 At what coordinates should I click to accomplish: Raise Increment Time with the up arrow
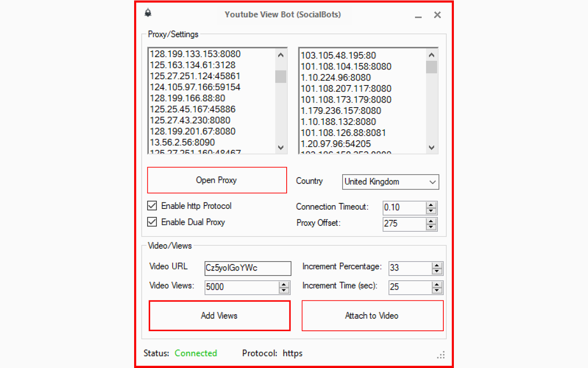click(437, 284)
